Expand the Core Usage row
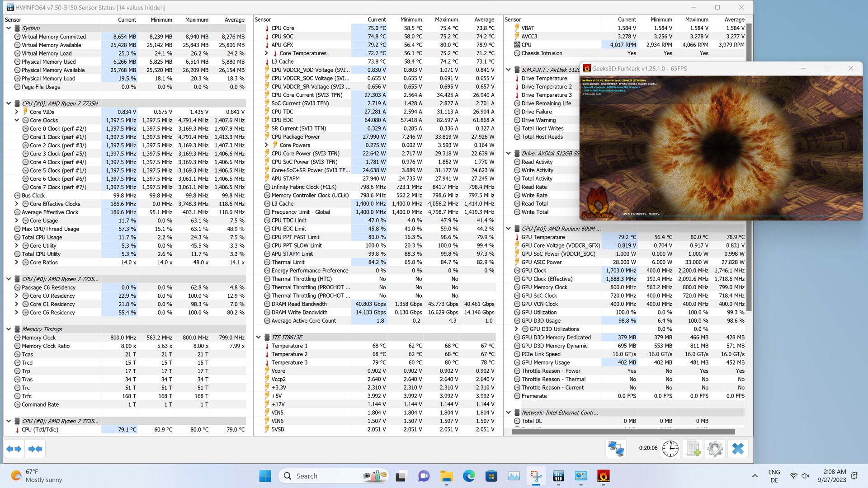 coord(16,221)
